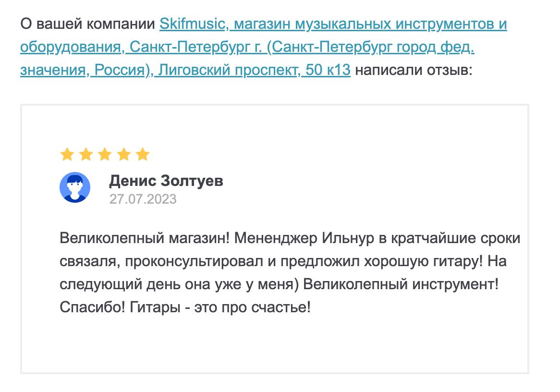Click the 'Великолепный магазин!' review opening line
560x392 pixels.
point(145,238)
